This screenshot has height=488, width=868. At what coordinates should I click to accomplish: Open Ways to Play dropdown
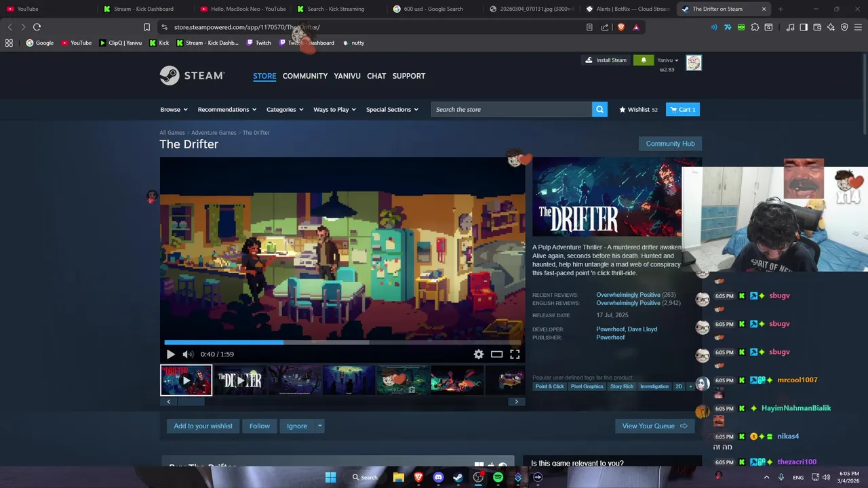[x=334, y=109]
